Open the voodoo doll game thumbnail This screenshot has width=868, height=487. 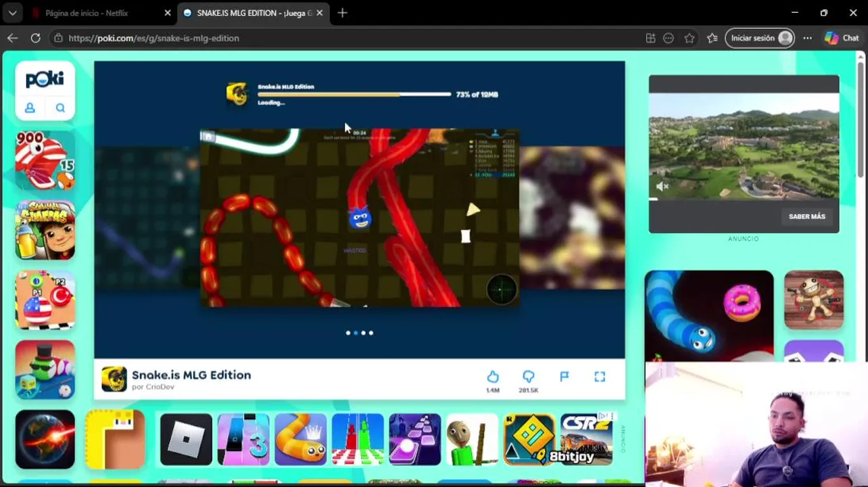point(814,300)
